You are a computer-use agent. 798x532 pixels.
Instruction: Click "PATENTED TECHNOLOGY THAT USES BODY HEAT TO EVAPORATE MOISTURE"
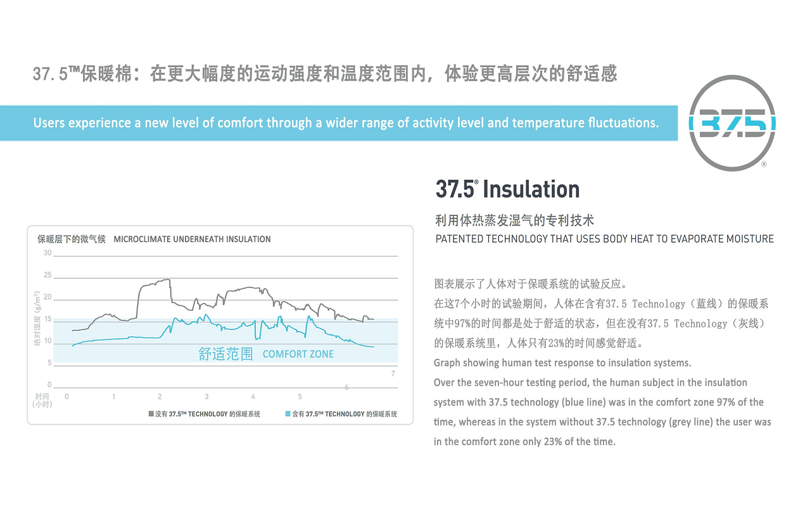604,239
